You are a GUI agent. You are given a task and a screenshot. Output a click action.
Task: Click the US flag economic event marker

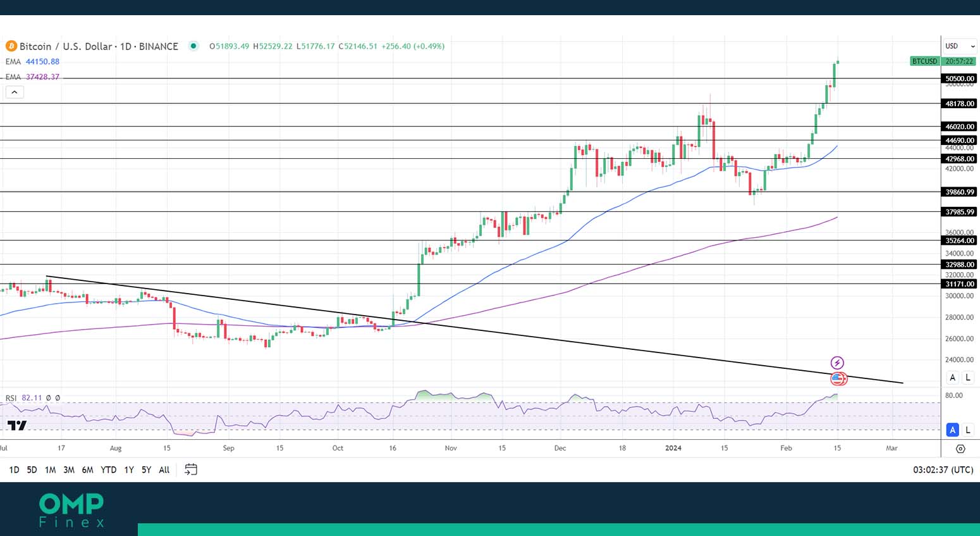pyautogui.click(x=838, y=379)
